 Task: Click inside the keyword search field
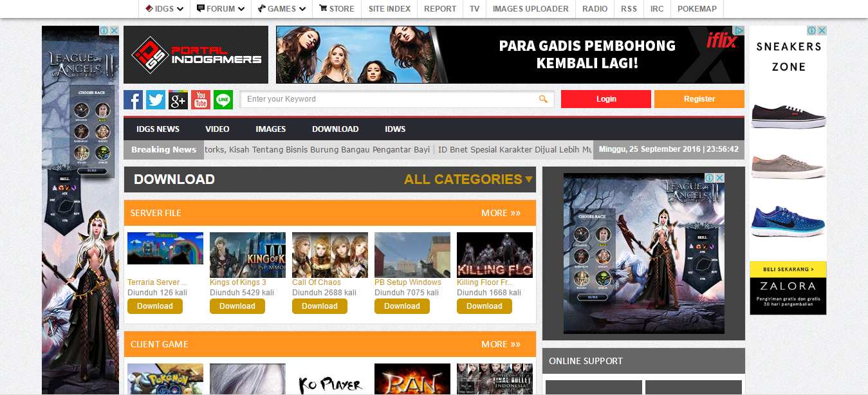pos(386,99)
